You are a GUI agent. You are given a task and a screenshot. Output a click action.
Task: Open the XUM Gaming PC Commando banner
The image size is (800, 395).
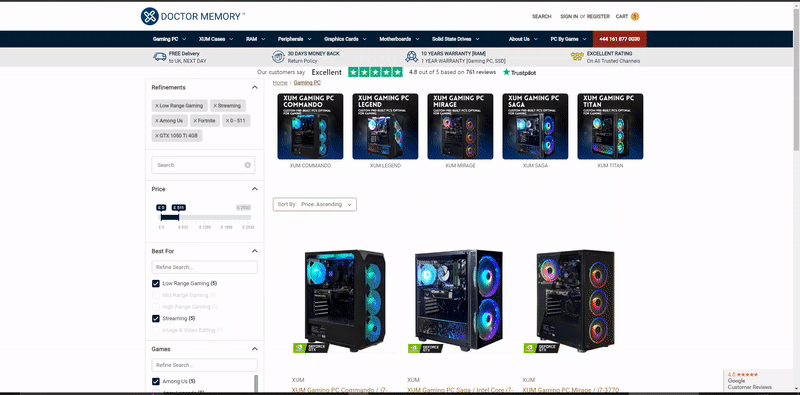tap(310, 126)
